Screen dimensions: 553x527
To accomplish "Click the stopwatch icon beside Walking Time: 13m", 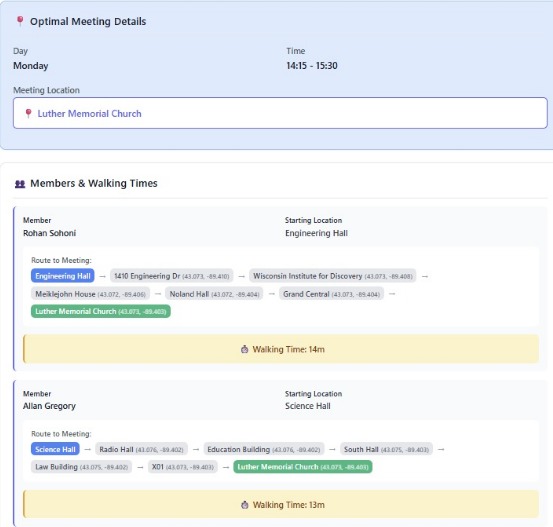I will click(244, 505).
